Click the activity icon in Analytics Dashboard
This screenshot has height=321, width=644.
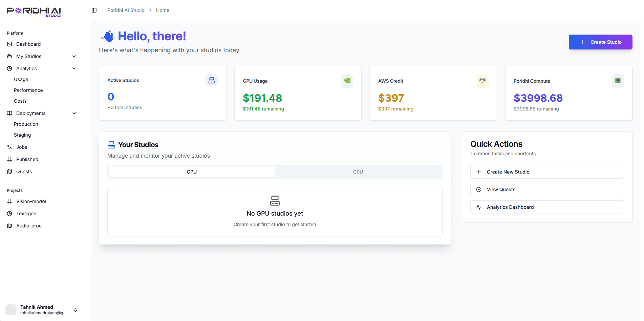click(479, 207)
